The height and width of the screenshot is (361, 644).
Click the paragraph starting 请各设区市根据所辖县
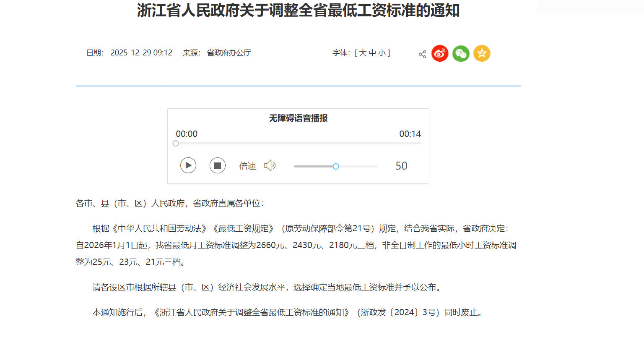pyautogui.click(x=268, y=287)
